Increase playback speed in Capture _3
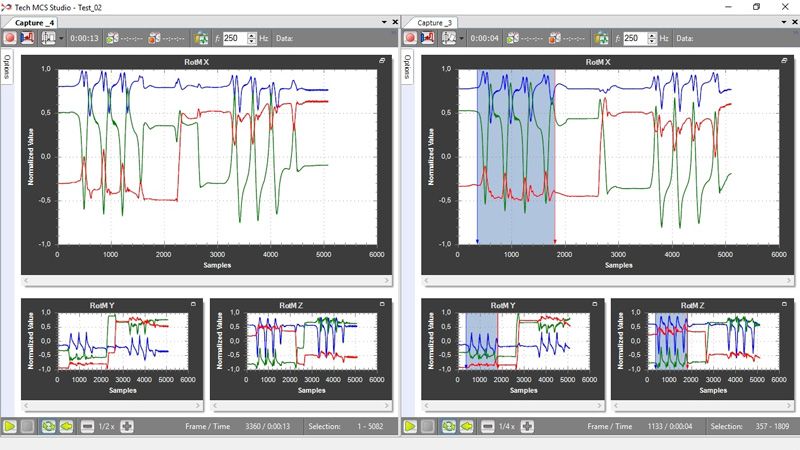Viewport: 800px width, 450px height. pyautogui.click(x=527, y=426)
